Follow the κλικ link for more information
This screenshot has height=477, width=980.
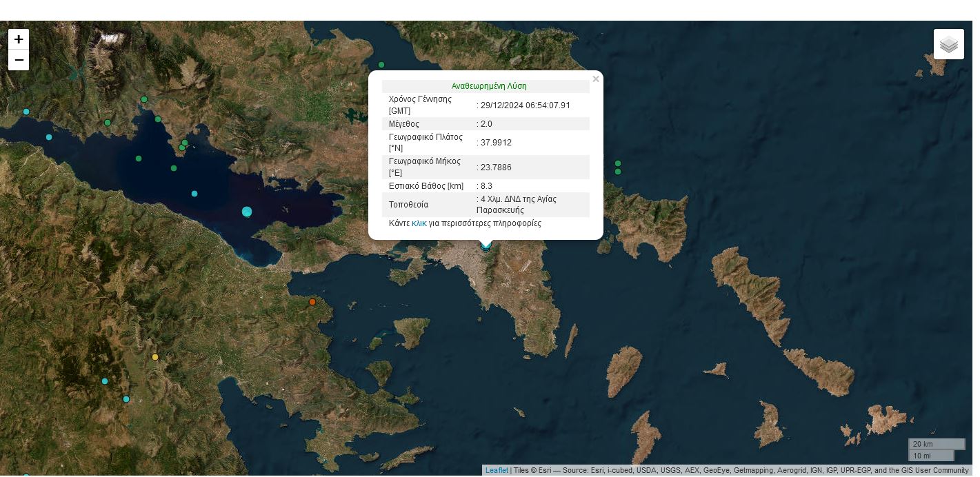click(419, 223)
